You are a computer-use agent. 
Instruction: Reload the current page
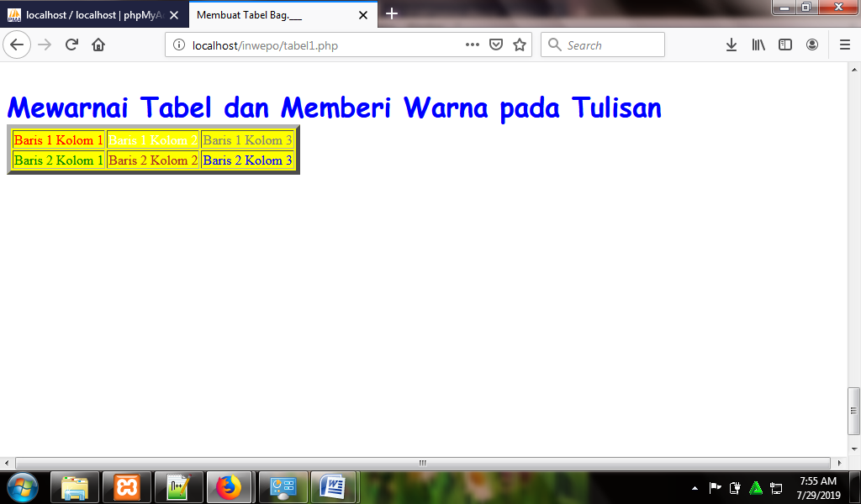pos(71,45)
